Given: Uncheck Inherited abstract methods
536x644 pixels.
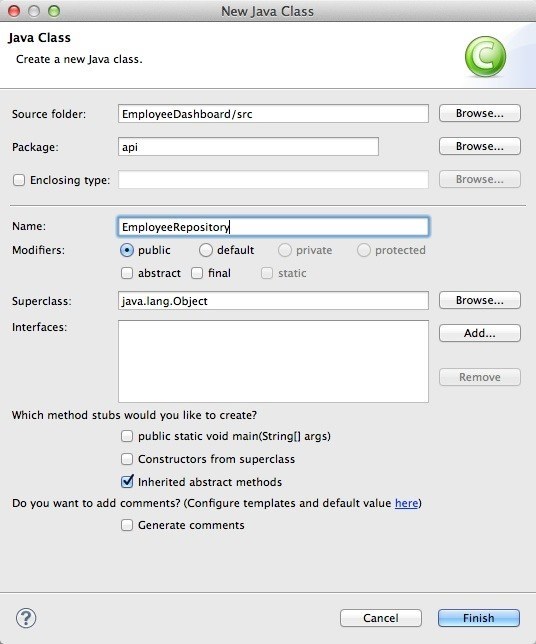Looking at the screenshot, I should coord(127,481).
